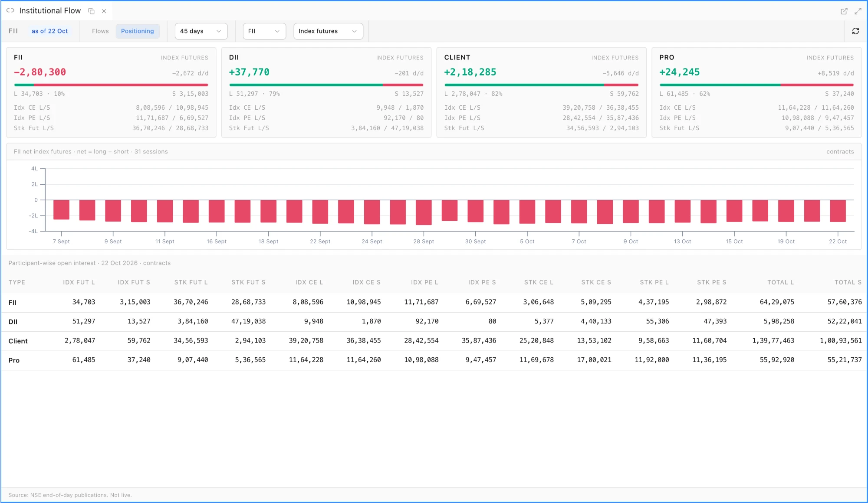Select the Positioning view
The height and width of the screenshot is (503, 868).
(138, 31)
